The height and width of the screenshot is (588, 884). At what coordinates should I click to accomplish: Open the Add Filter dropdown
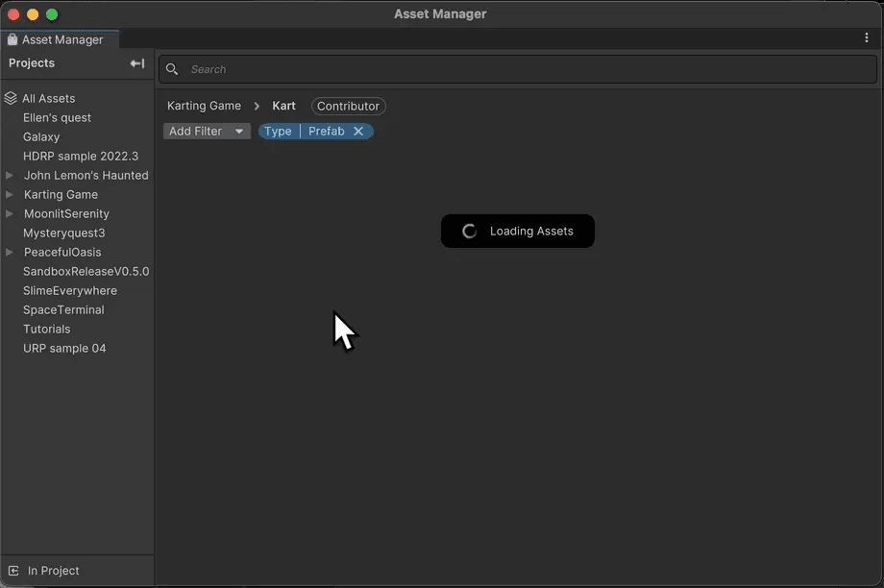click(207, 131)
